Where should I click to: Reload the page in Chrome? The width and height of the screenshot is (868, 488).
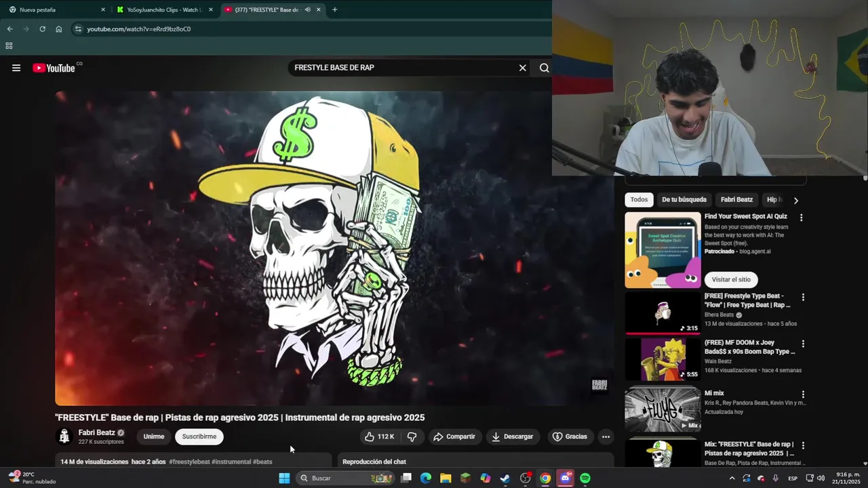point(42,29)
